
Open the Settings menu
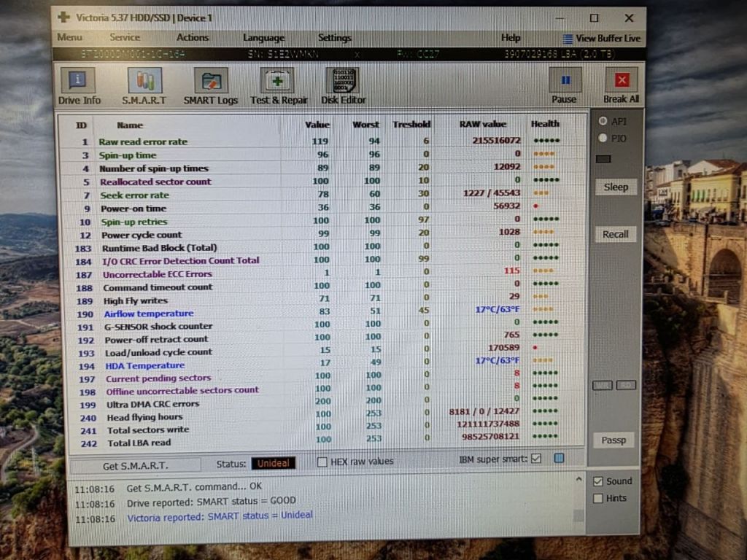334,38
